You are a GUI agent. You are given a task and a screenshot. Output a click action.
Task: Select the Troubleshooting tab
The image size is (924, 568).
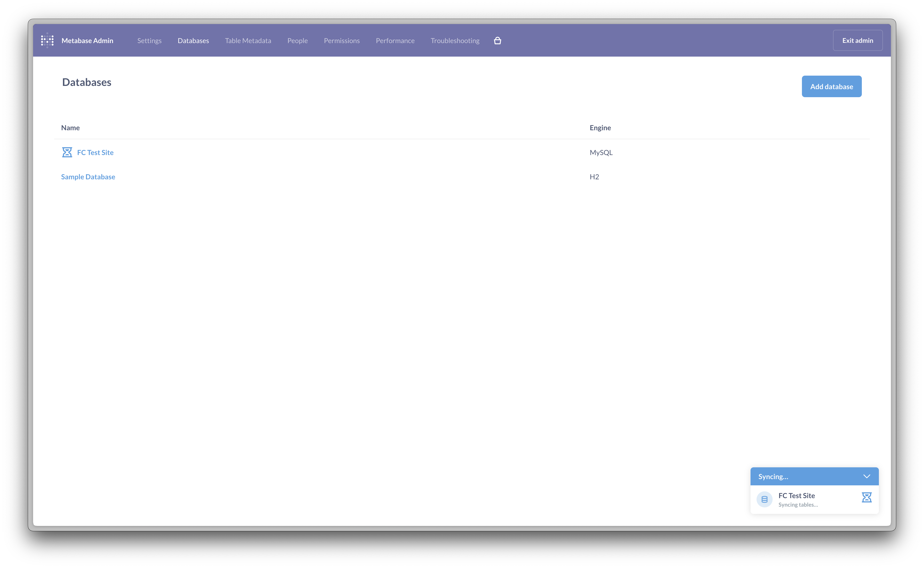coord(455,40)
